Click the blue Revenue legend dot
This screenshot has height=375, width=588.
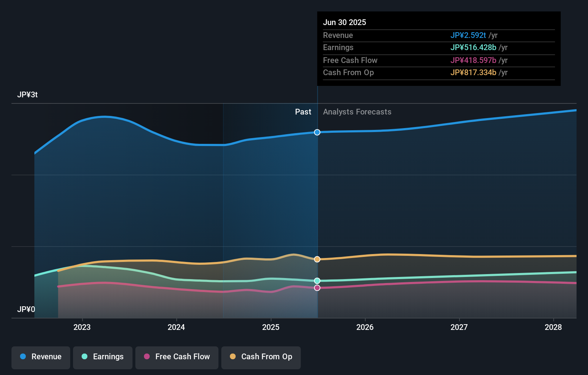[x=23, y=357]
